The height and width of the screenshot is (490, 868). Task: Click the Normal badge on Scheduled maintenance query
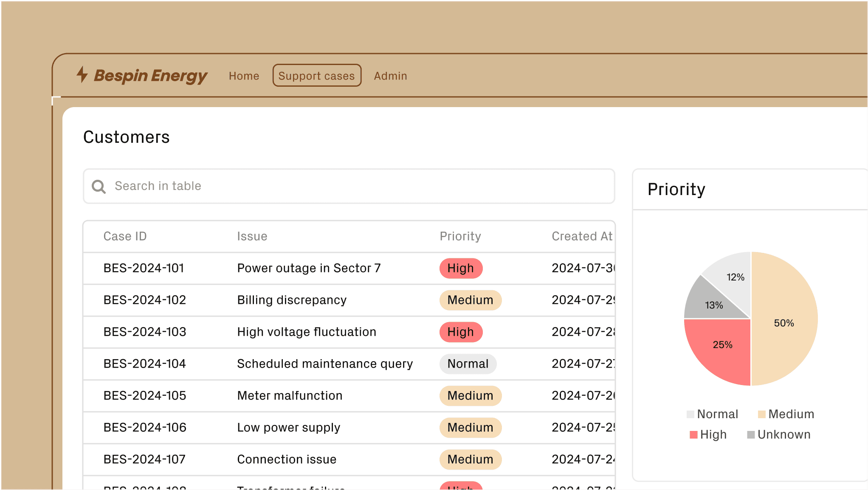(x=468, y=364)
